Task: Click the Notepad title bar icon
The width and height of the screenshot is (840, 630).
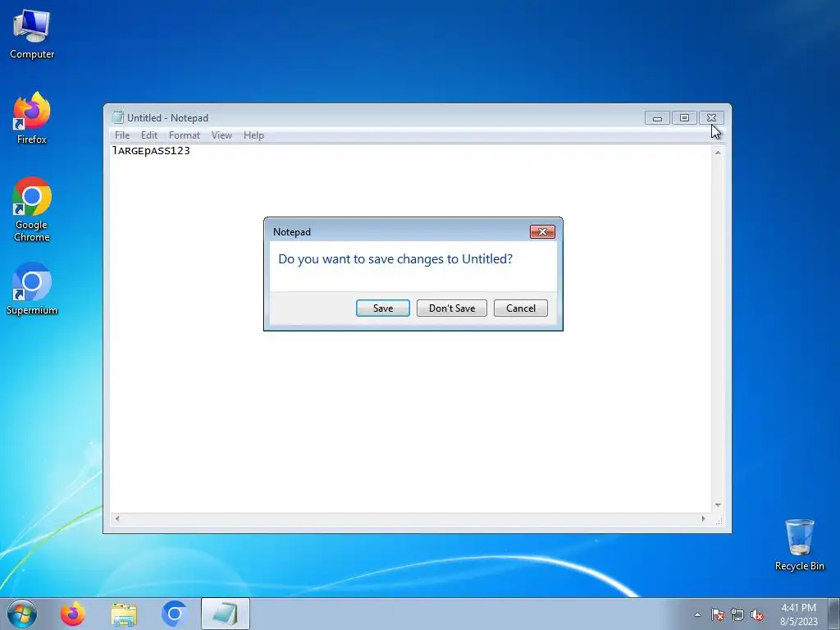Action: pyautogui.click(x=117, y=118)
